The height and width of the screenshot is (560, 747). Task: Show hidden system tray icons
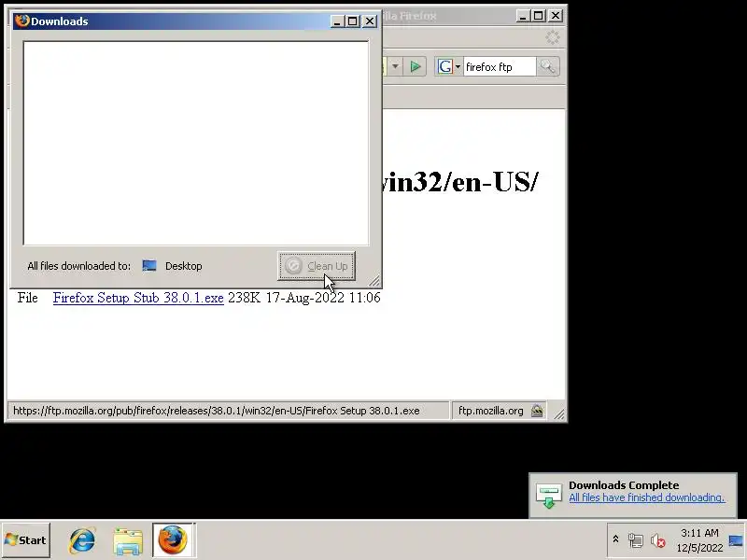(615, 539)
